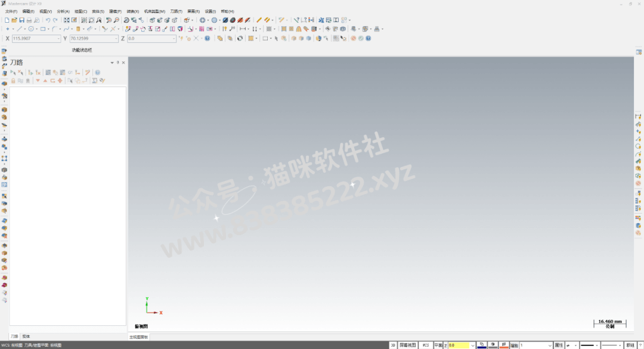Click Deselect all operations icon with red X

20,72
